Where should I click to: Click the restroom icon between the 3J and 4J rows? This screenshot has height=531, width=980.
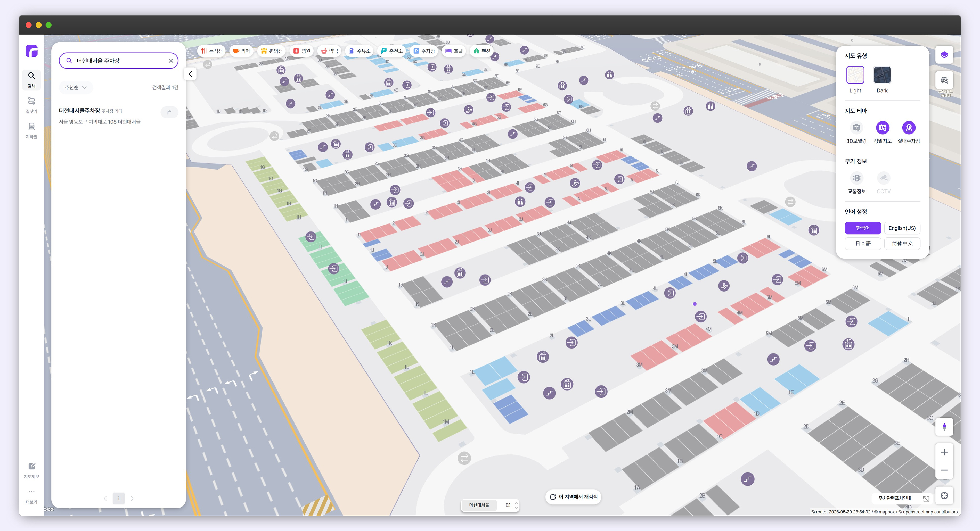[520, 202]
